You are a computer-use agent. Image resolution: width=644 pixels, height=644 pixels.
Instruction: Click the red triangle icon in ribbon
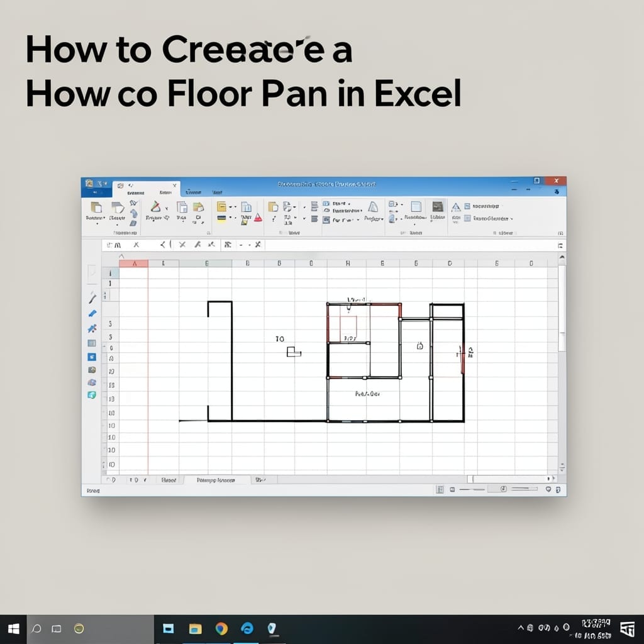pyautogui.click(x=258, y=218)
